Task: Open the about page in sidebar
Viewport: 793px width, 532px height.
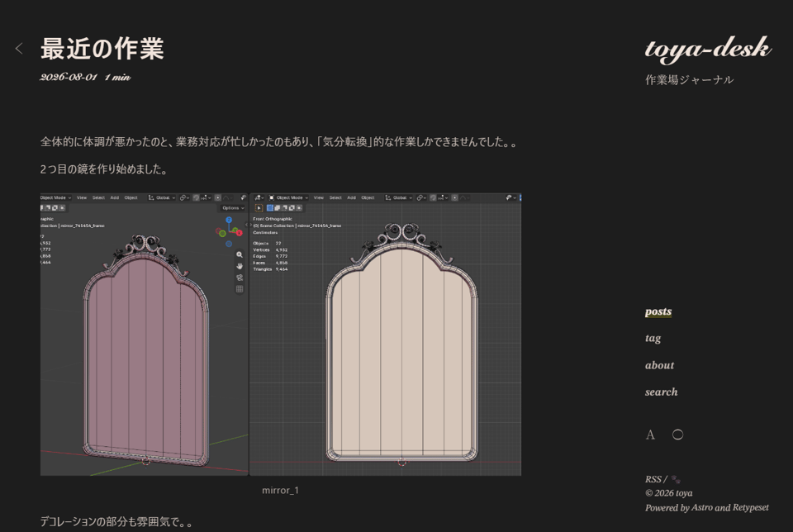Action: coord(659,365)
